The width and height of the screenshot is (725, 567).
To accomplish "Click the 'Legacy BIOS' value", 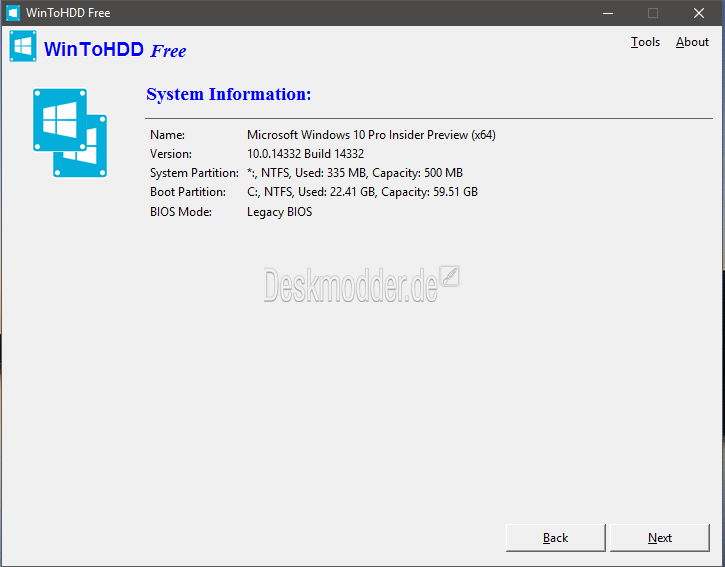I will [279, 212].
